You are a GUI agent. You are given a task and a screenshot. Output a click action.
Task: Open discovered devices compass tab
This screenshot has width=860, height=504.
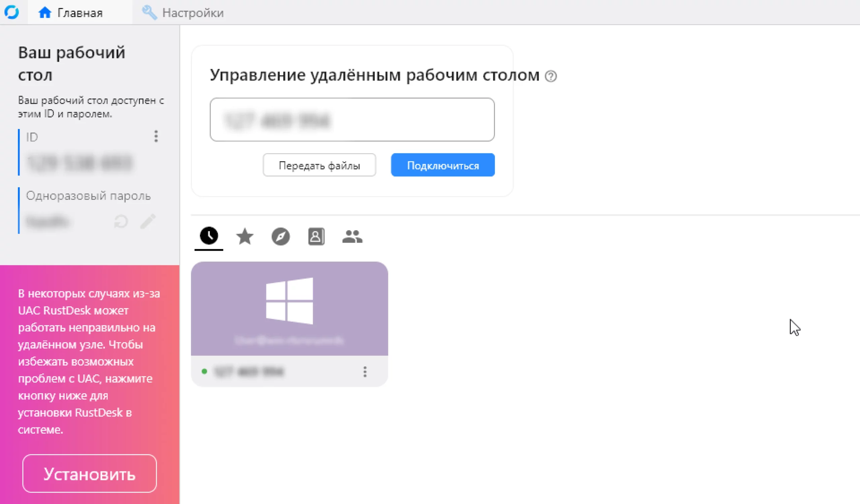click(x=281, y=237)
